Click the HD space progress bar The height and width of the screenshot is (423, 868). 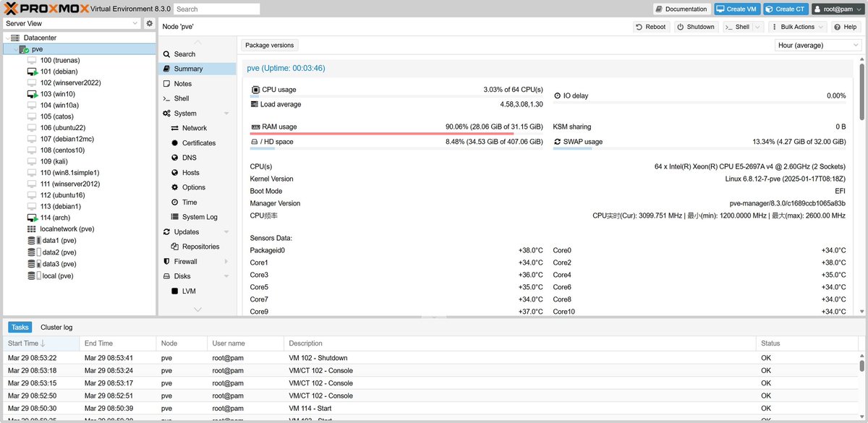tap(396, 148)
